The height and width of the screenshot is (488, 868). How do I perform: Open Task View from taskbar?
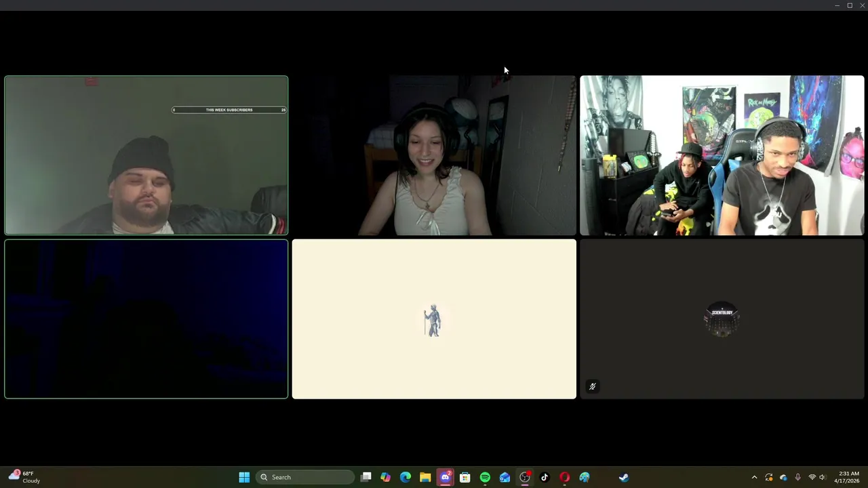[366, 477]
